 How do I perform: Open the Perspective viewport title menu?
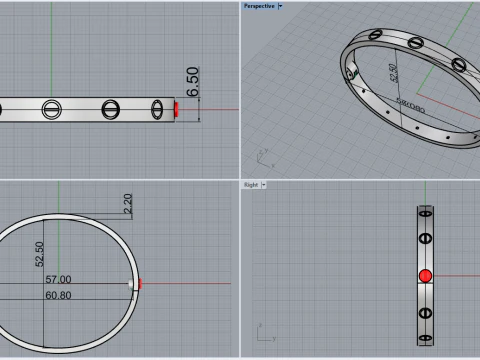point(259,6)
